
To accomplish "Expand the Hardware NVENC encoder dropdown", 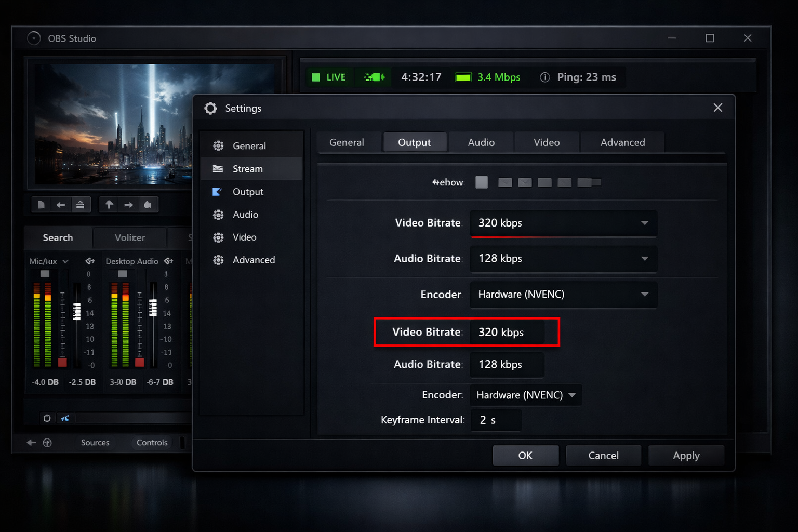I will tap(563, 295).
